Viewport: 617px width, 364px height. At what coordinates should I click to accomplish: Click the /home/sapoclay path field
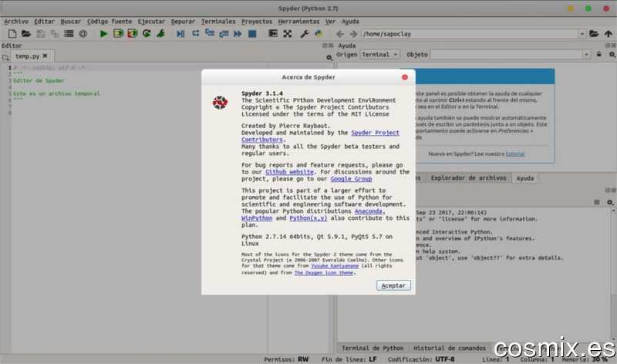pyautogui.click(x=470, y=34)
